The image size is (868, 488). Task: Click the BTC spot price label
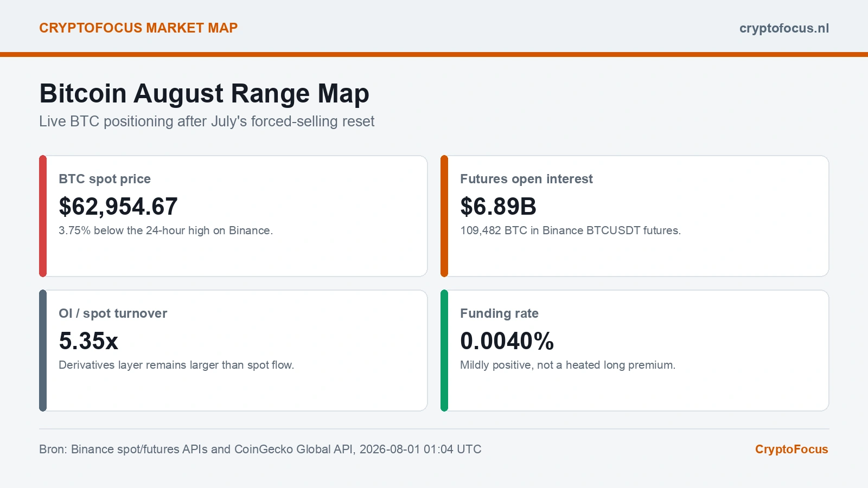pyautogui.click(x=105, y=179)
